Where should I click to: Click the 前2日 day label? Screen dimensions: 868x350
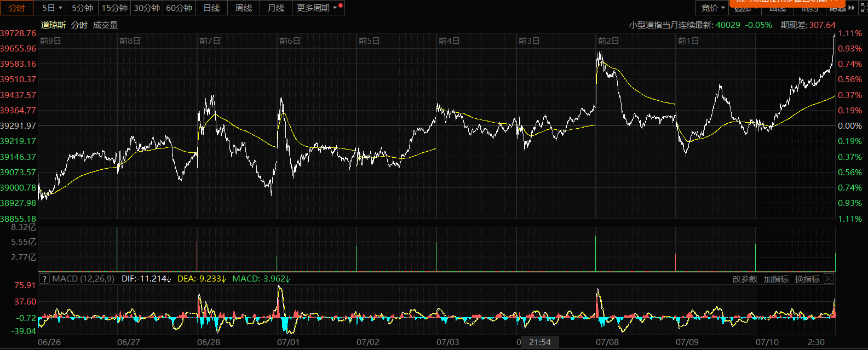pyautogui.click(x=608, y=41)
